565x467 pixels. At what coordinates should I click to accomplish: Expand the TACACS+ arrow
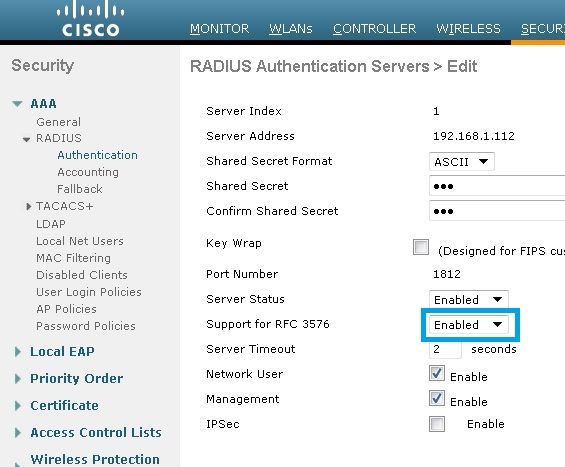[x=28, y=206]
